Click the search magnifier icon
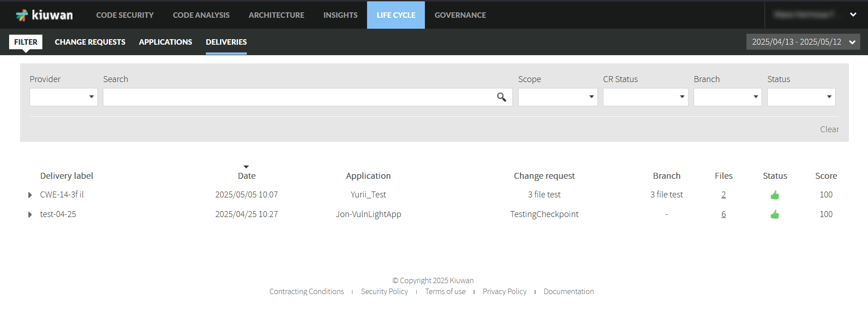This screenshot has width=868, height=316. [x=501, y=97]
